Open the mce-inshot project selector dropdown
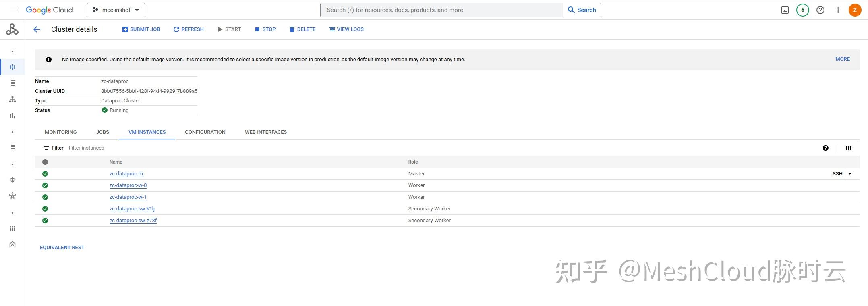Screen dimensions: 868x306 pos(116,10)
